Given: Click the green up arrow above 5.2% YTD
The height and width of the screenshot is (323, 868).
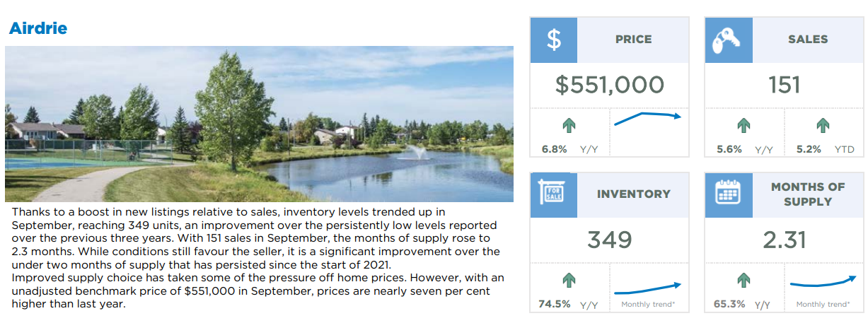Looking at the screenshot, I should [822, 125].
